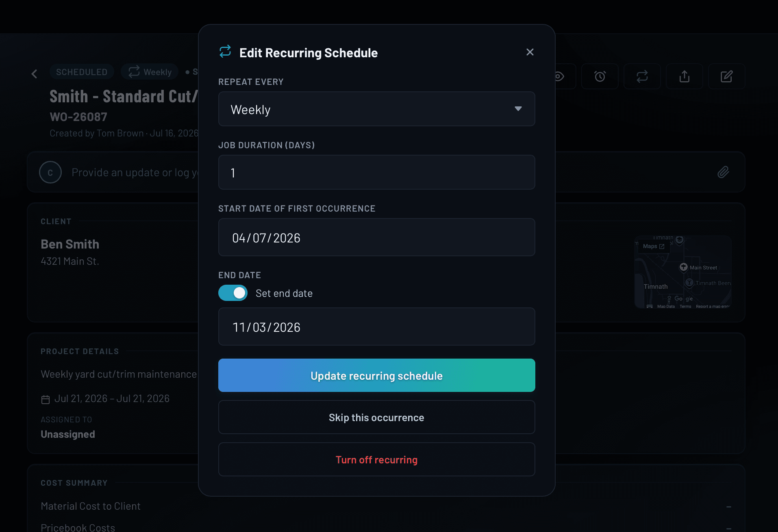Click the Material Cost to Client row

pyautogui.click(x=386, y=506)
